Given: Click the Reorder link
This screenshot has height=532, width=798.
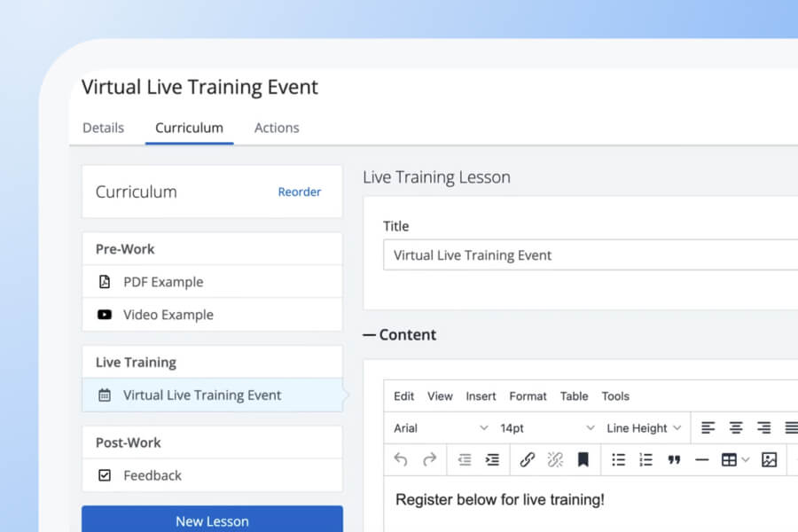Looking at the screenshot, I should coord(300,192).
